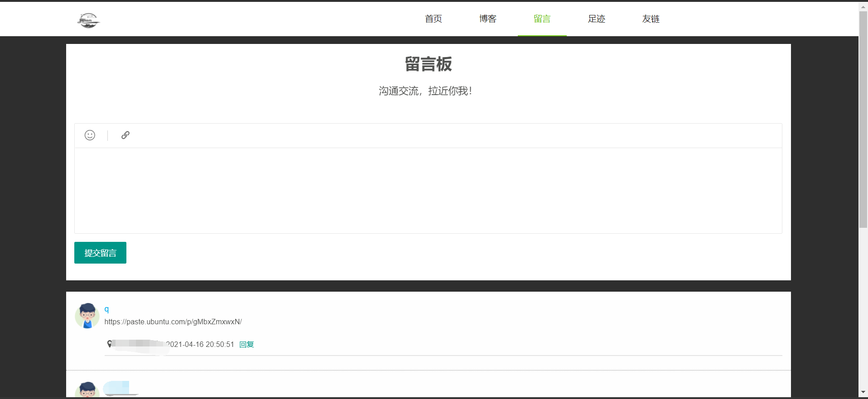This screenshot has height=399, width=868.
Task: Open the emoji picker in the editor toolbar
Action: (x=90, y=135)
